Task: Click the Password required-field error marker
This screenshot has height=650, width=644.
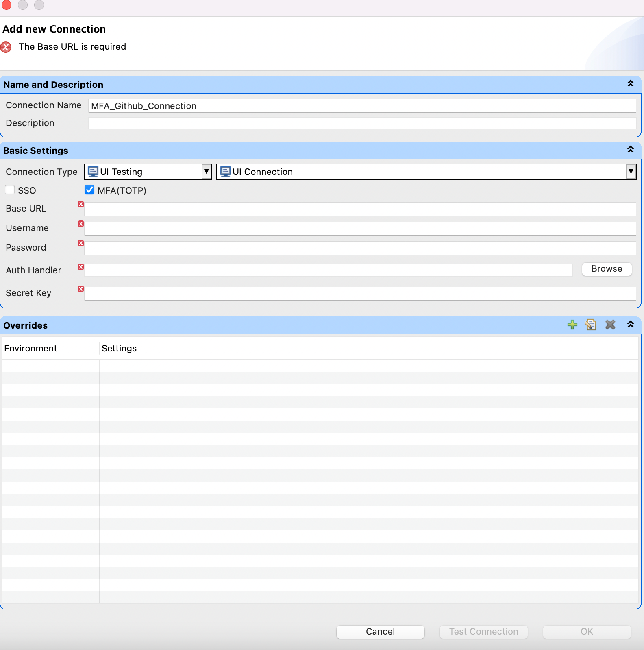Action: tap(81, 243)
